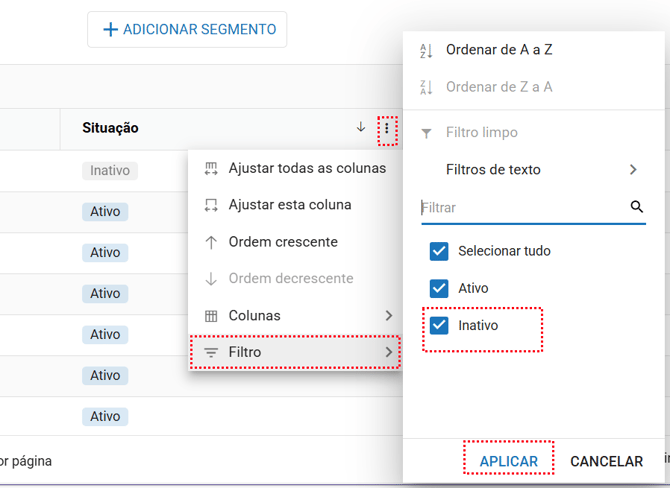Image resolution: width=670 pixels, height=488 pixels.
Task: Expand the Filtros de texto submenu
Action: (x=633, y=170)
